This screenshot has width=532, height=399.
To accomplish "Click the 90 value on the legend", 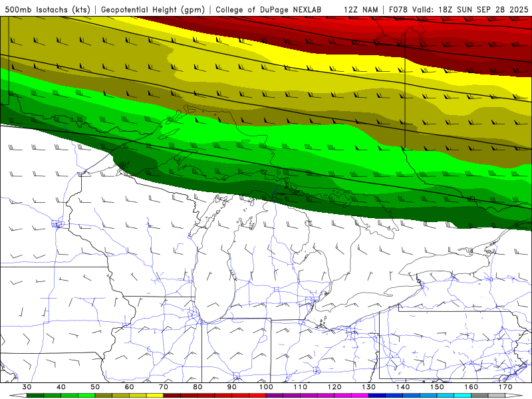I will click(x=231, y=387).
